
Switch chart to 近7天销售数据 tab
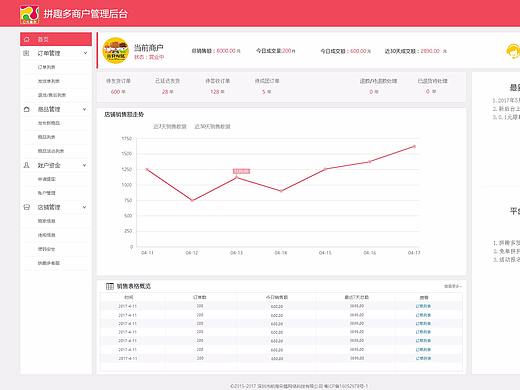170,126
